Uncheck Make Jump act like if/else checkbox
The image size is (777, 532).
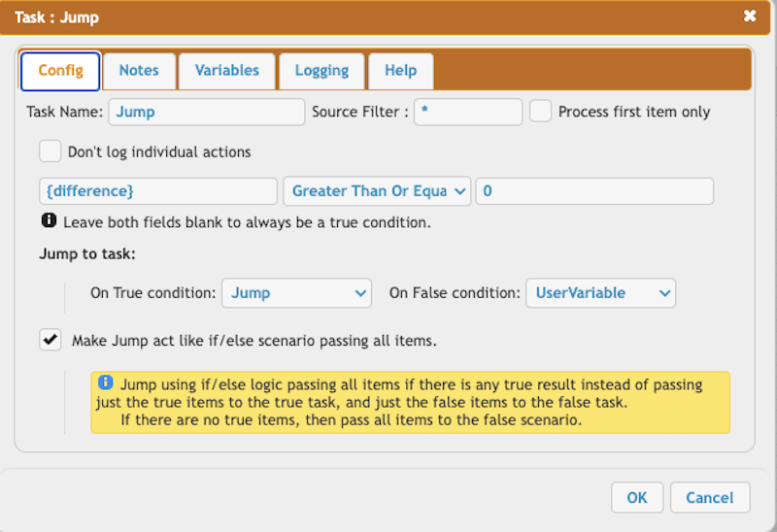point(51,340)
